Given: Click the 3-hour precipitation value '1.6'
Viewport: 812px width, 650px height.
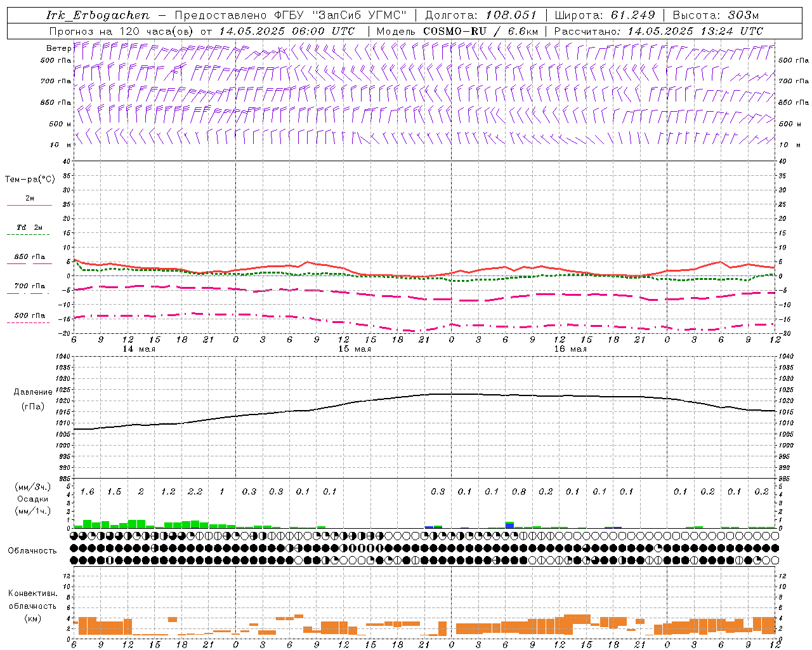Looking at the screenshot, I should 87,492.
